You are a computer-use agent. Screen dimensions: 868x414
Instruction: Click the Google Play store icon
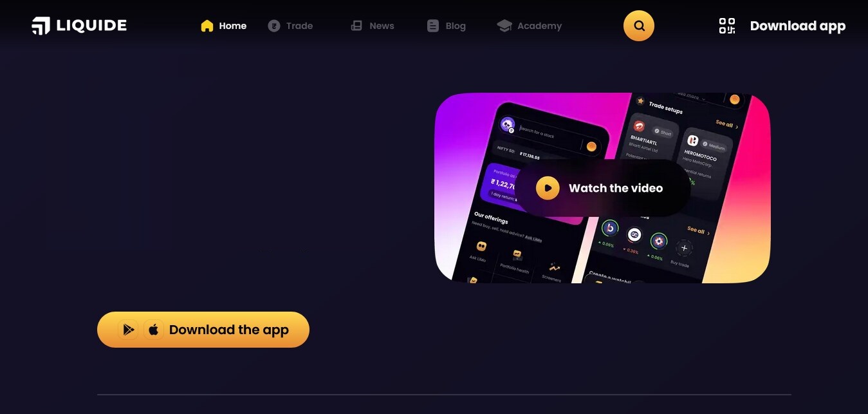coord(128,330)
